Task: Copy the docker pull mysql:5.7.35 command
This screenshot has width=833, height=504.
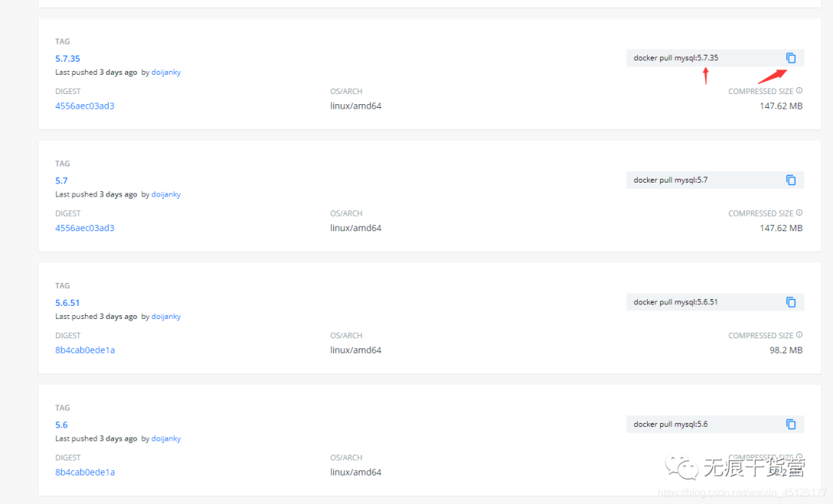Action: [x=791, y=58]
